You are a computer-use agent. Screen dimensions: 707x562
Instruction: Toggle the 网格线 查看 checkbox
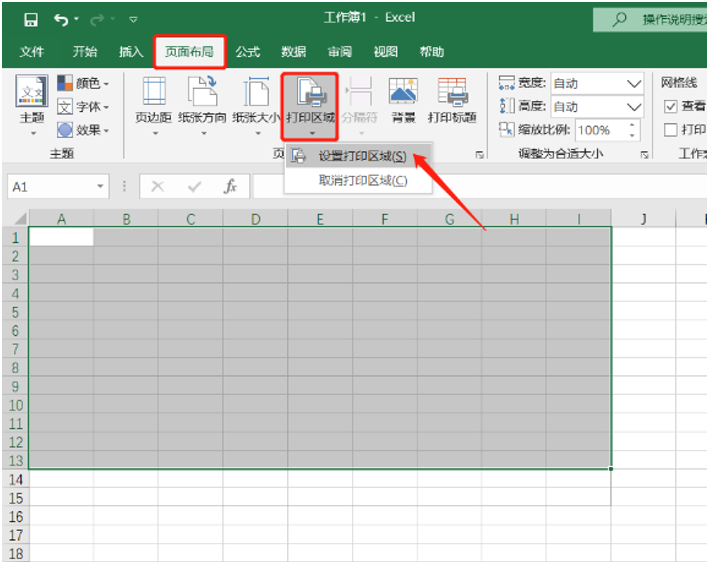coord(670,106)
